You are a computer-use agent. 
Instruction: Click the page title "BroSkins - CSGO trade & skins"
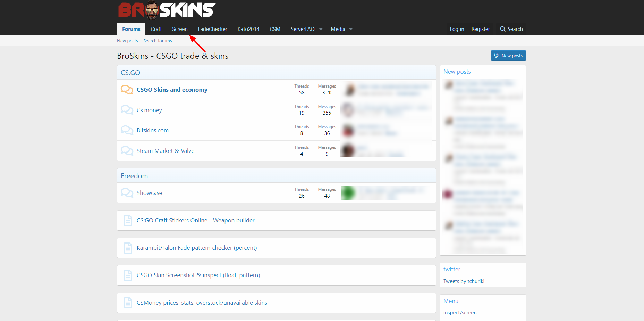point(173,56)
